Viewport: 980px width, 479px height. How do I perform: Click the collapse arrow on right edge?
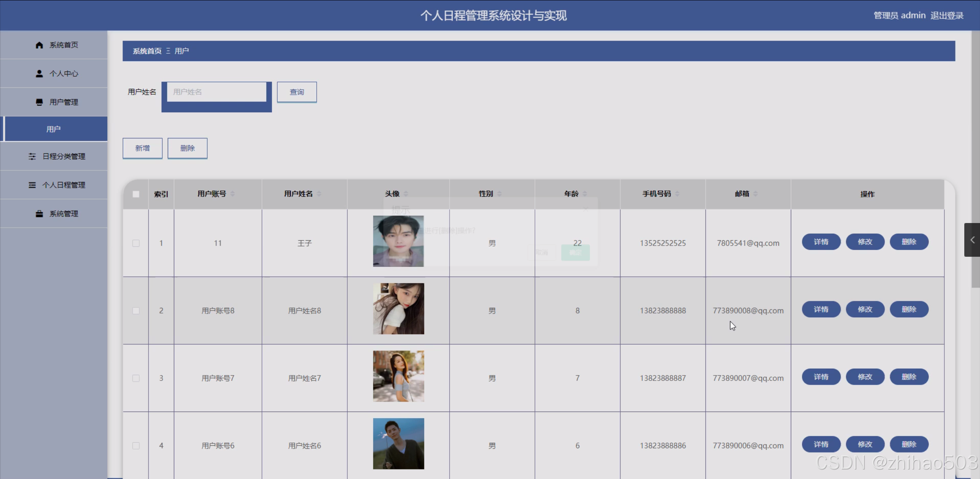click(972, 240)
